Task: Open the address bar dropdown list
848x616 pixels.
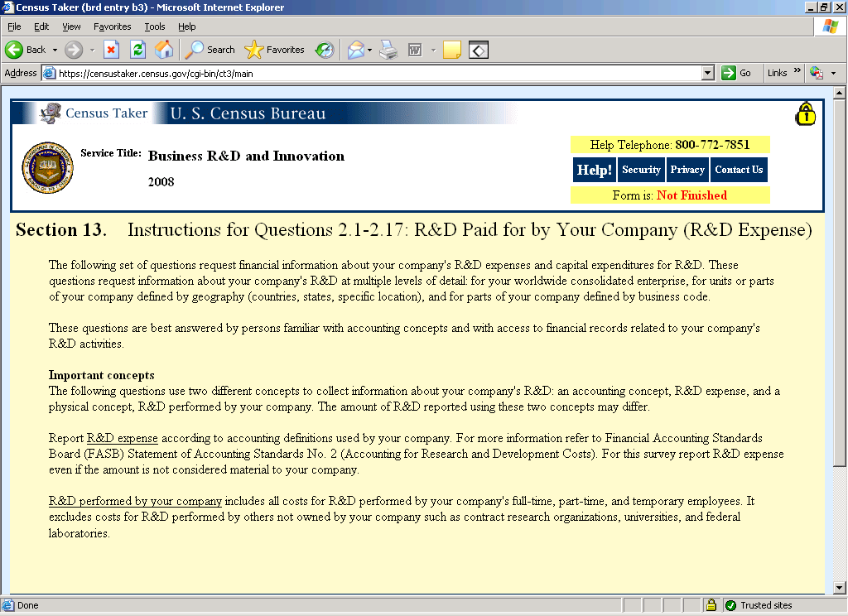Action: pos(707,73)
